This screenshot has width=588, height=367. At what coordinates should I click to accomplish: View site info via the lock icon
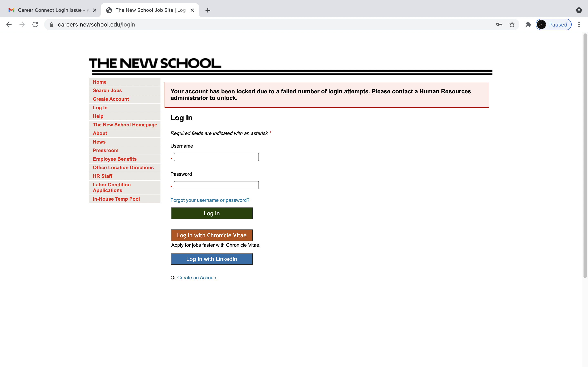51,24
